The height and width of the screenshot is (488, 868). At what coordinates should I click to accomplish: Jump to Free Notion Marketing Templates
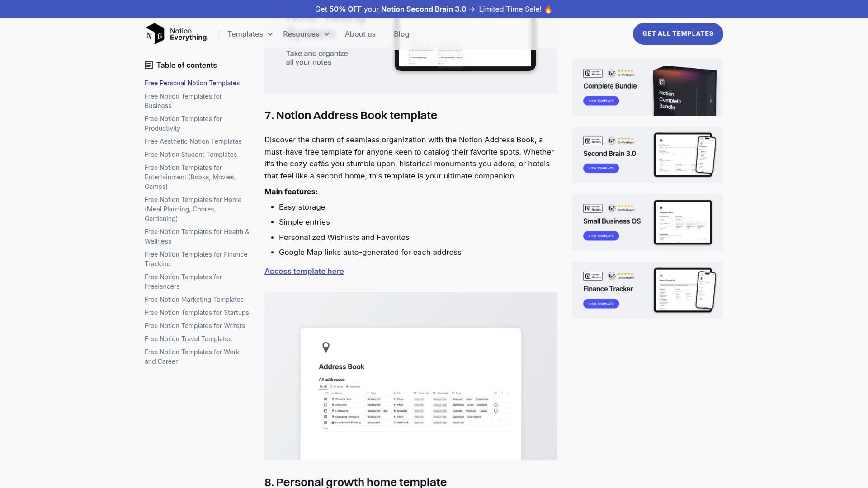click(194, 300)
